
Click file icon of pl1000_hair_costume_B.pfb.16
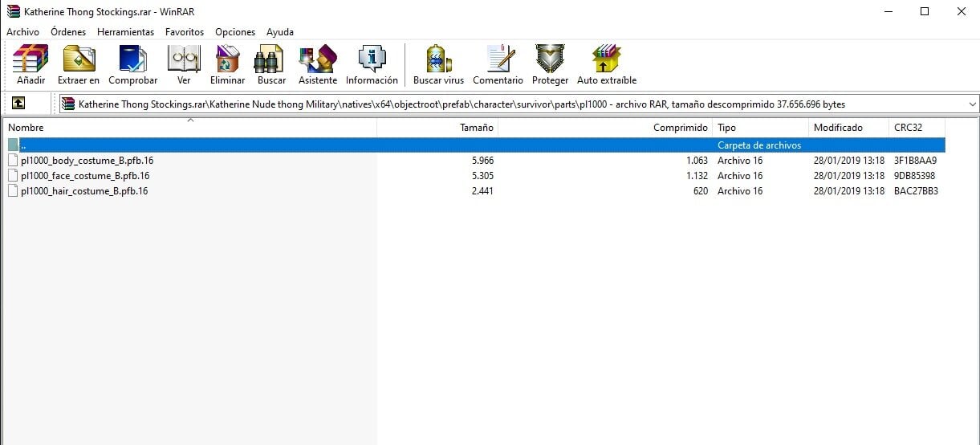pos(13,190)
